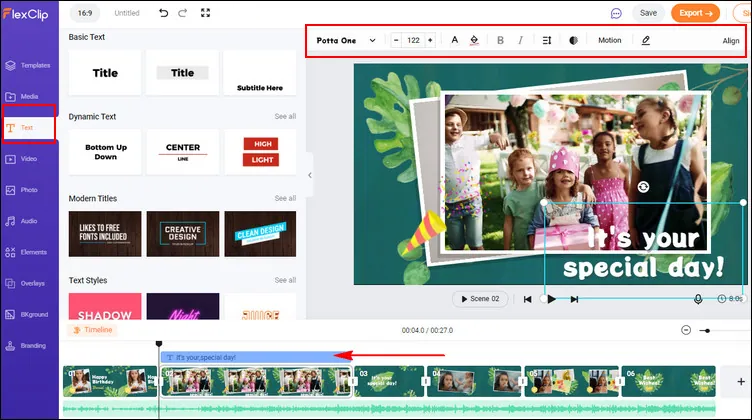The image size is (752, 420).
Task: Add the CENTER LINE dynamic text
Action: point(183,152)
